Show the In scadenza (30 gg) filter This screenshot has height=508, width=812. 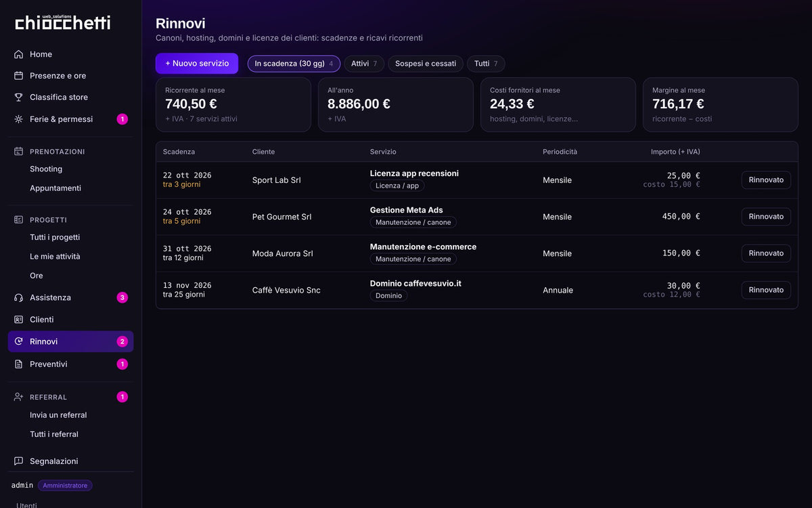[x=294, y=64]
